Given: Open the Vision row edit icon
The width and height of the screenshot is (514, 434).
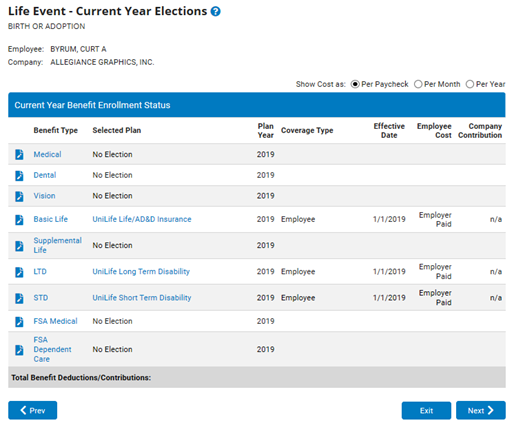Looking at the screenshot, I should click(19, 196).
